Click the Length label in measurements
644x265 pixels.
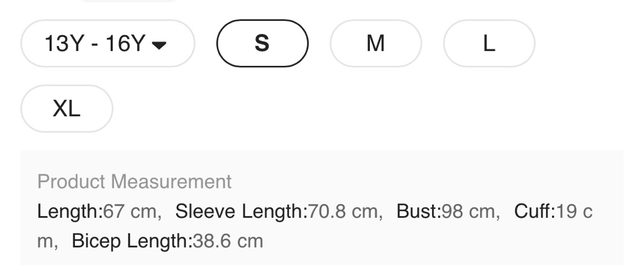pos(69,211)
